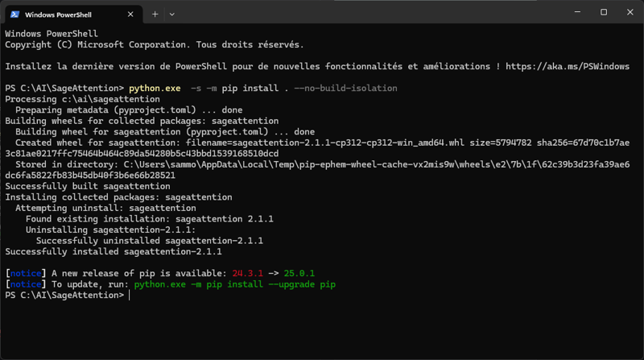Viewport: 644px width, 360px height.
Task: Open a new tab with plus button
Action: click(155, 14)
